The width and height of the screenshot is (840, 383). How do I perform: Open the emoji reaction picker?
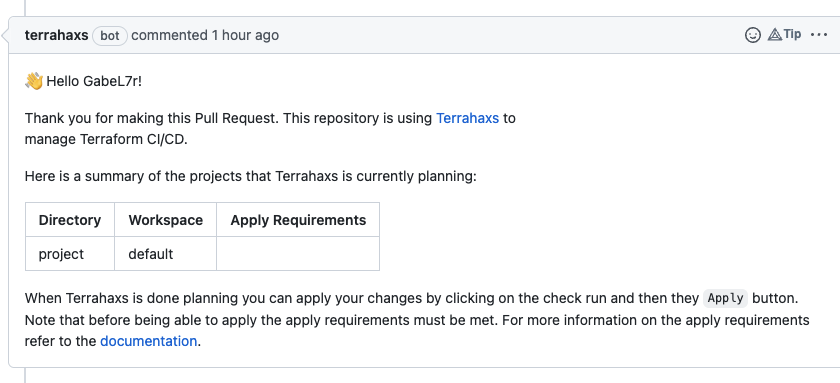(x=753, y=35)
